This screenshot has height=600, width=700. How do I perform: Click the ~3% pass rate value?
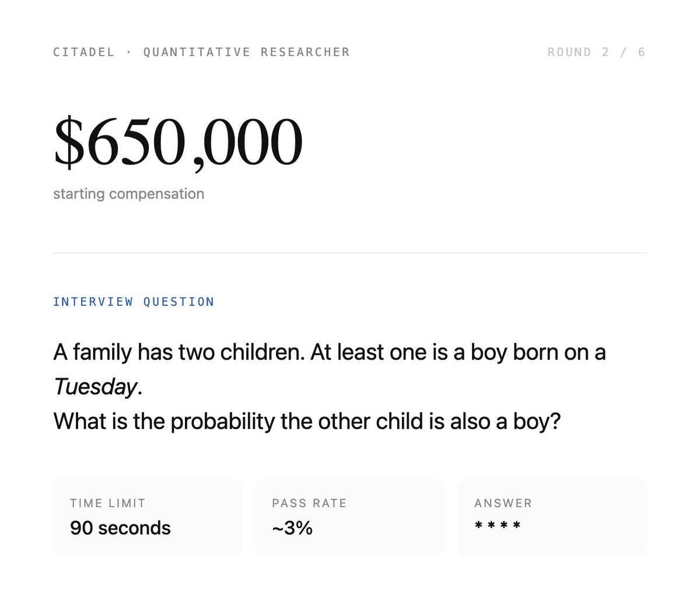tap(292, 528)
